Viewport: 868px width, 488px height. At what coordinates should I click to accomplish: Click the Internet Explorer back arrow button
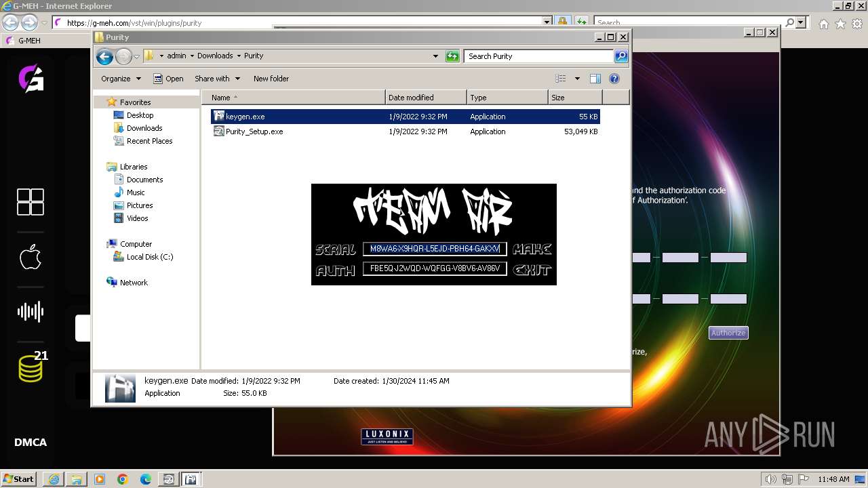click(x=10, y=22)
